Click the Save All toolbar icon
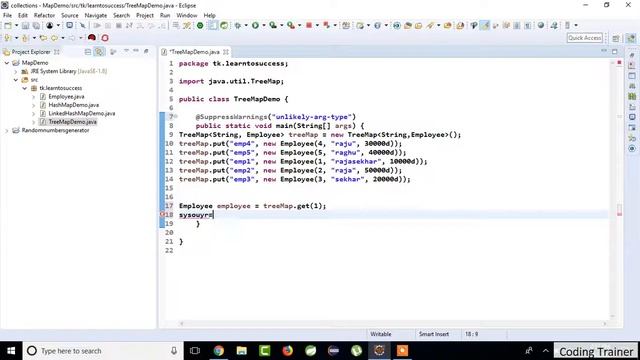The height and width of the screenshot is (360, 640). pyautogui.click(x=36, y=25)
